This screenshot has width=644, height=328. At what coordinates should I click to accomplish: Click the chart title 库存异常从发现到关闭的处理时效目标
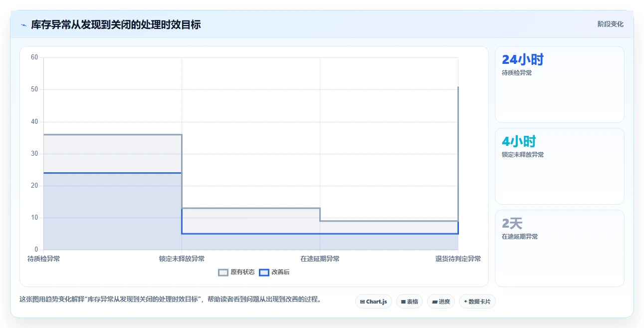point(116,24)
